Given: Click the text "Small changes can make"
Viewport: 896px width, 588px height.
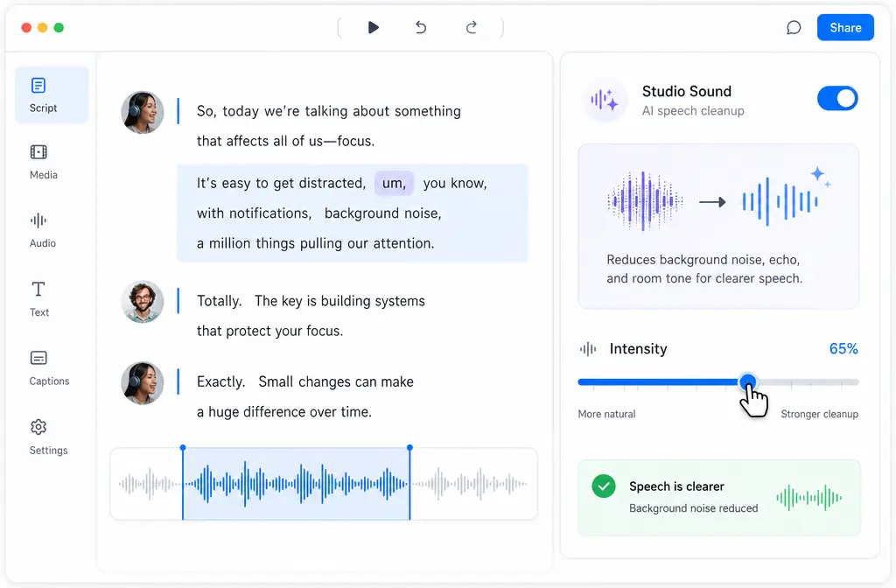Looking at the screenshot, I should pos(336,381).
